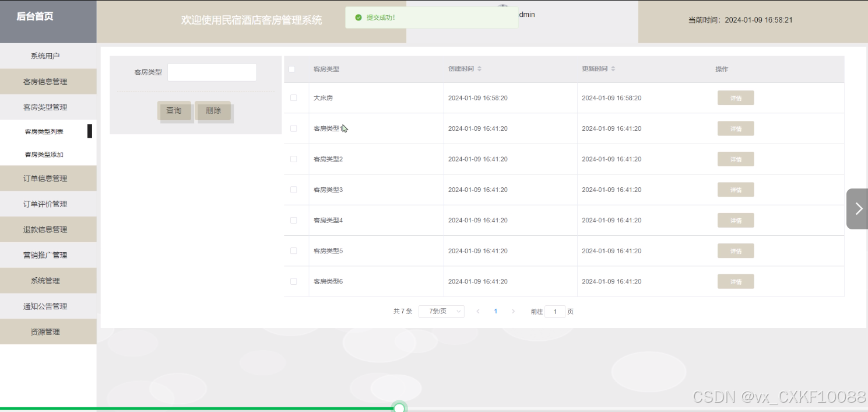Open the 7条/页 page size dropdown
This screenshot has width=868, height=412.
[441, 312]
